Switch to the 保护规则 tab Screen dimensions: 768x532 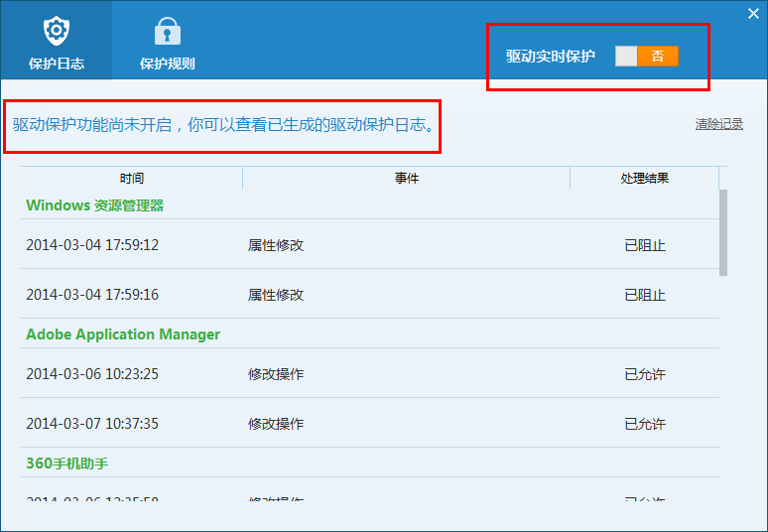tap(168, 40)
